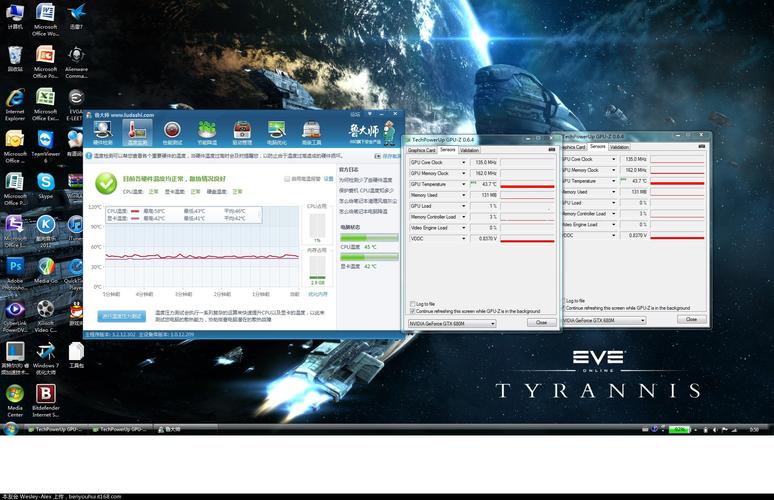This screenshot has width=774, height=500.
Task: Switch to Validation tab in front GPU-Z
Action: point(469,150)
